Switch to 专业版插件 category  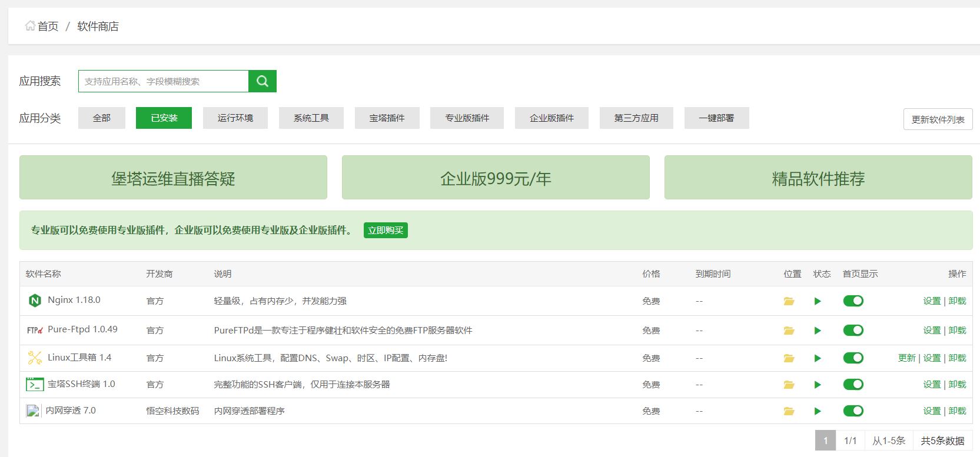[x=467, y=118]
